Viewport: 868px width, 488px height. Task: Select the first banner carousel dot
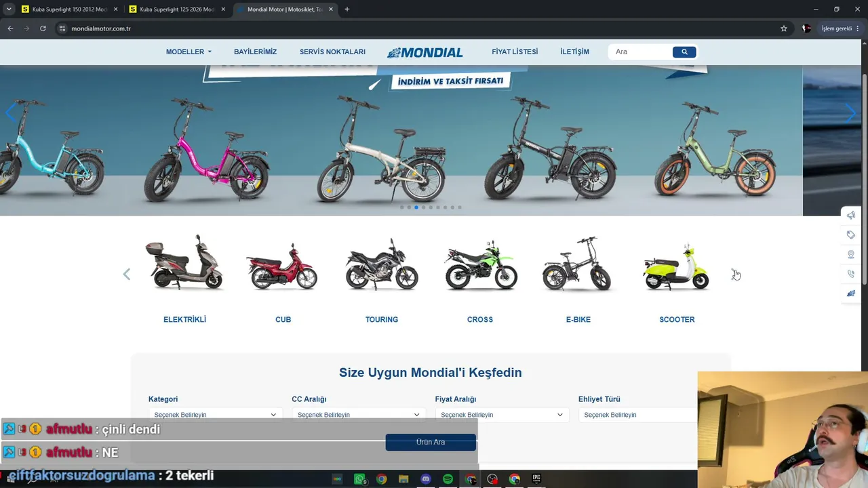click(401, 207)
